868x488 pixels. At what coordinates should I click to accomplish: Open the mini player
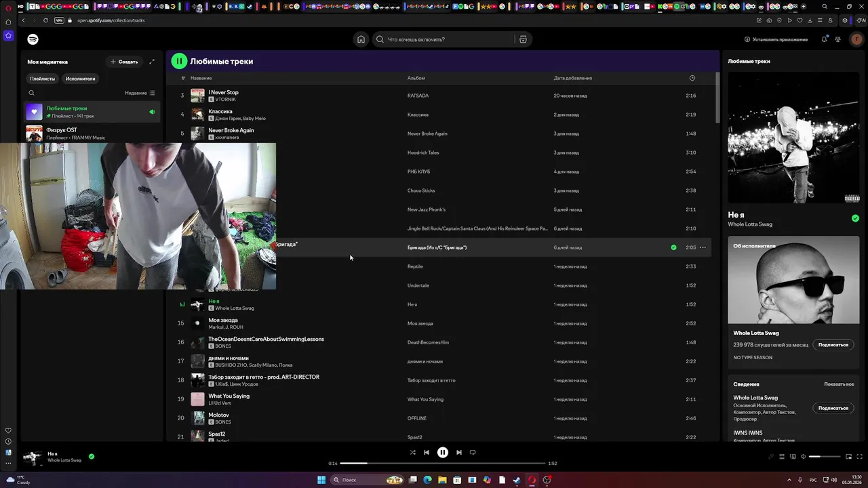[848, 457]
